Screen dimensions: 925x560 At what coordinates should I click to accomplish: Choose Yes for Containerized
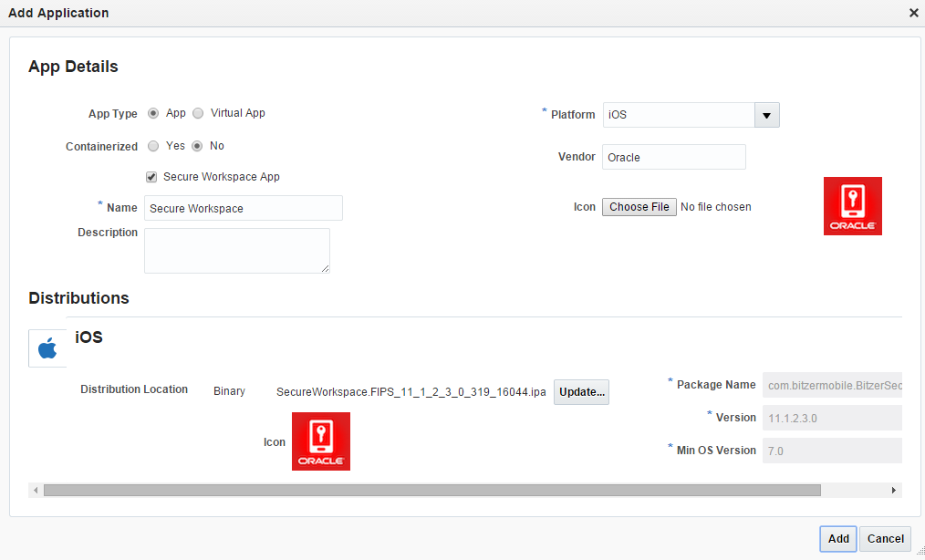153,146
